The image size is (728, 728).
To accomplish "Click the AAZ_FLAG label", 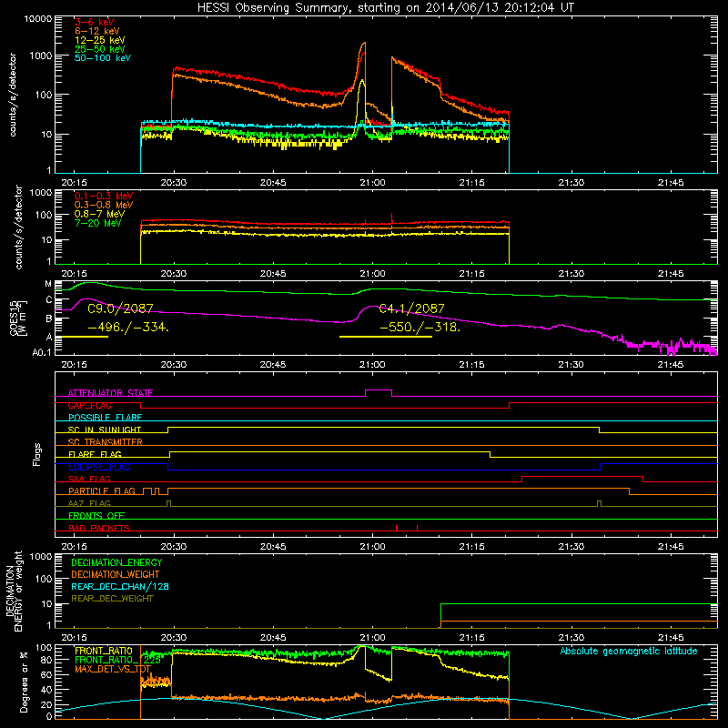I will pos(89,503).
